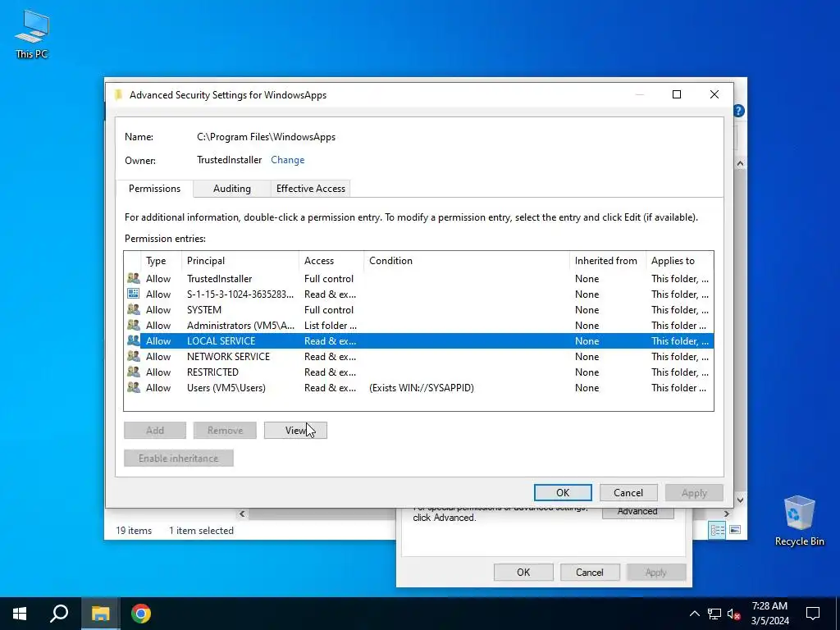840x630 pixels.
Task: Click the Administrators row principal icon
Action: point(134,325)
